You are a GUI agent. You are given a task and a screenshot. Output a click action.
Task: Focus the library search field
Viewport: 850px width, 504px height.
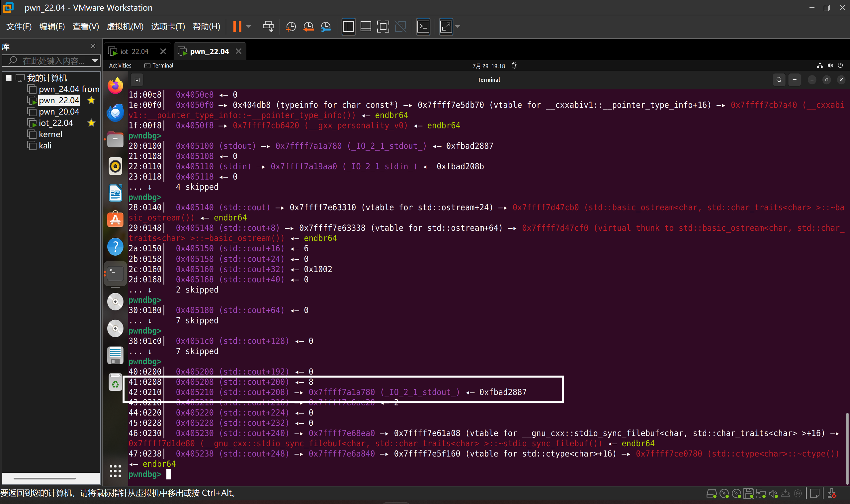click(51, 61)
